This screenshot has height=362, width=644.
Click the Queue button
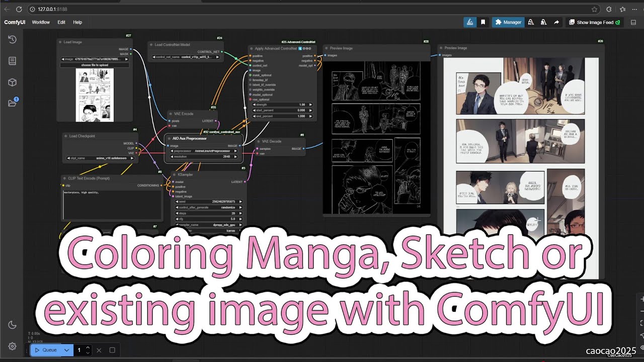[x=46, y=350]
